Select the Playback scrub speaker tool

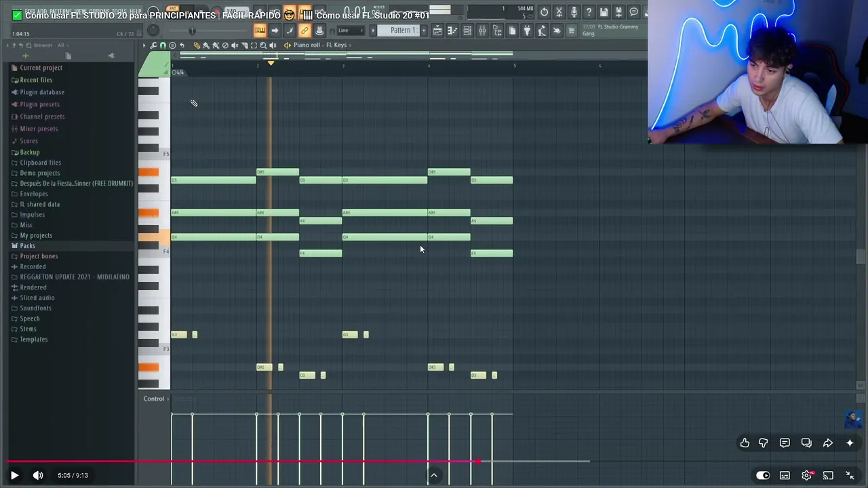click(273, 45)
